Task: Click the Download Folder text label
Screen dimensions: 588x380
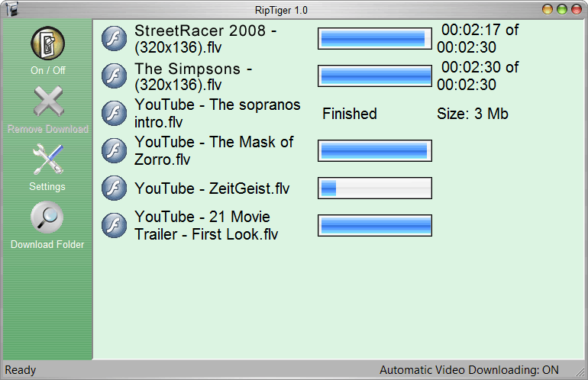Action: pos(47,244)
